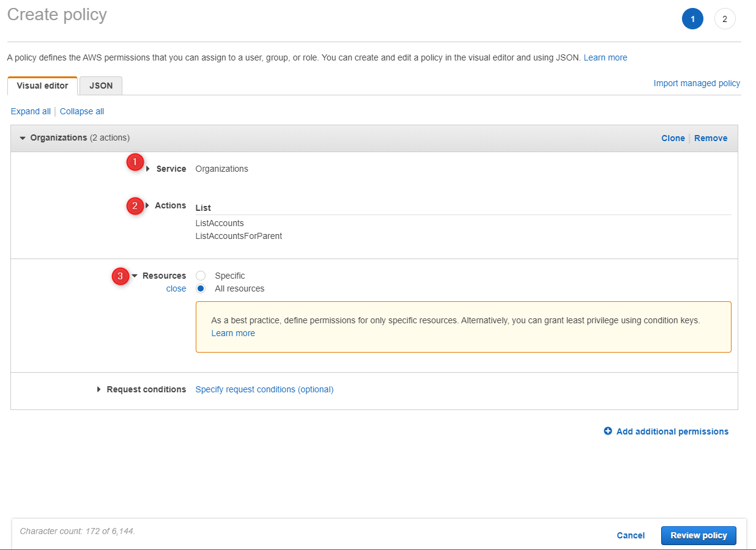Expand the Request conditions arrow
The width and height of the screenshot is (756, 550).
99,389
